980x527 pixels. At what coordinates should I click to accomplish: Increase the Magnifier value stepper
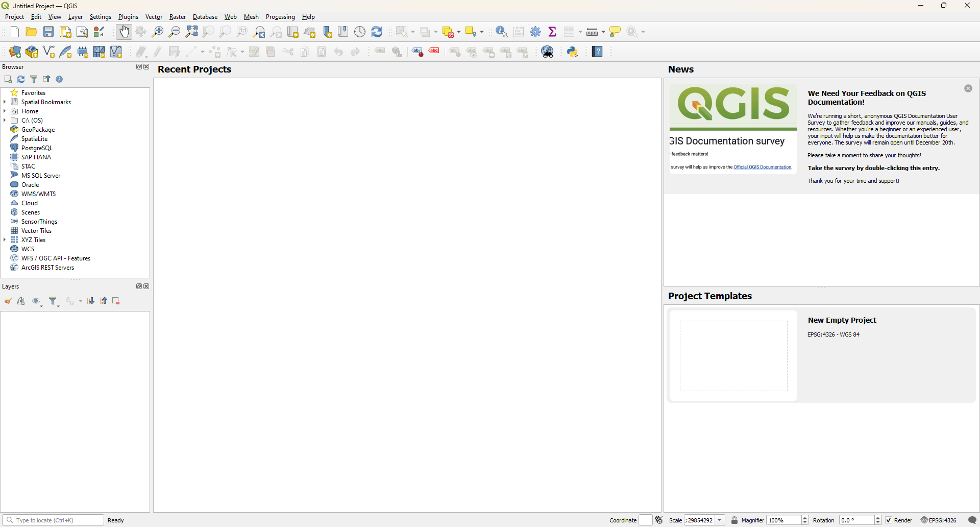(805, 518)
